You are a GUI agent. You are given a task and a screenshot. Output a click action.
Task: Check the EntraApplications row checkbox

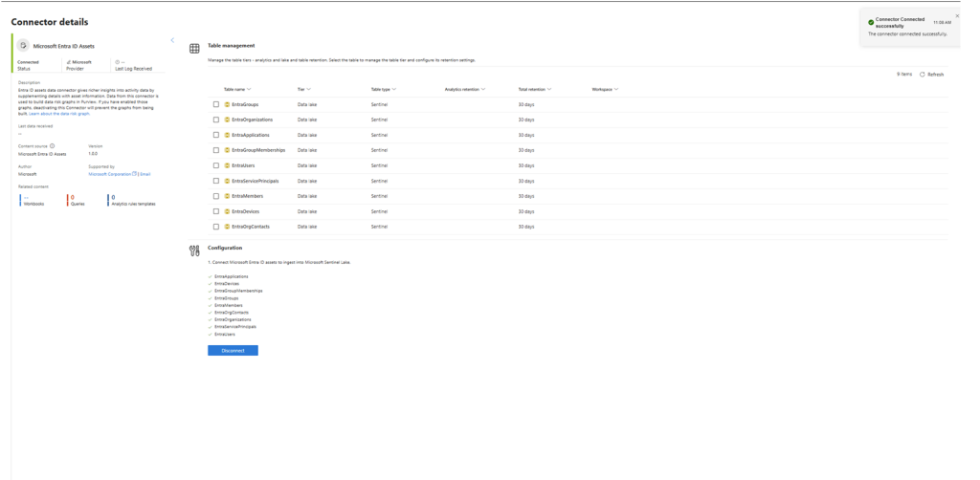(x=215, y=134)
